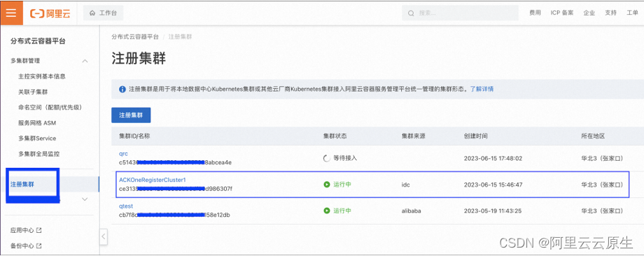This screenshot has height=256, width=644.
Task: Select 命名空间（配额/优先级） in sidebar
Action: pyautogui.click(x=51, y=108)
